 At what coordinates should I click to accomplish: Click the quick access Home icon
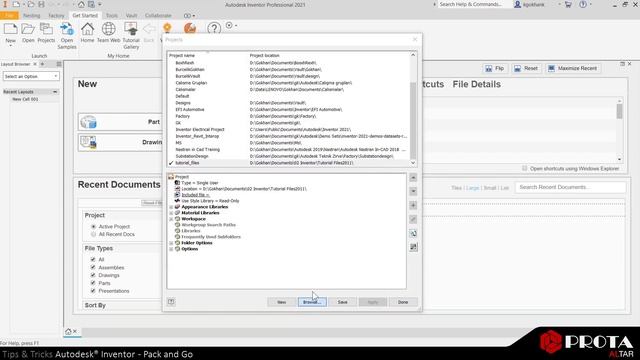tap(81, 4)
